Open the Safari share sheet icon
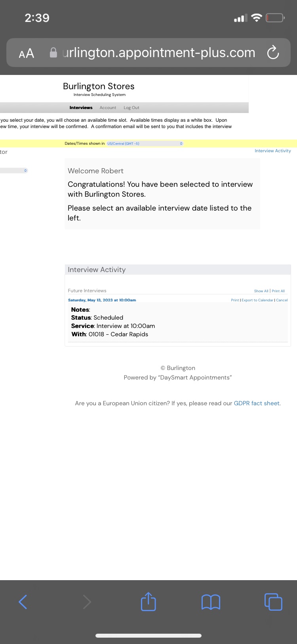This screenshot has height=644, width=297. (148, 601)
